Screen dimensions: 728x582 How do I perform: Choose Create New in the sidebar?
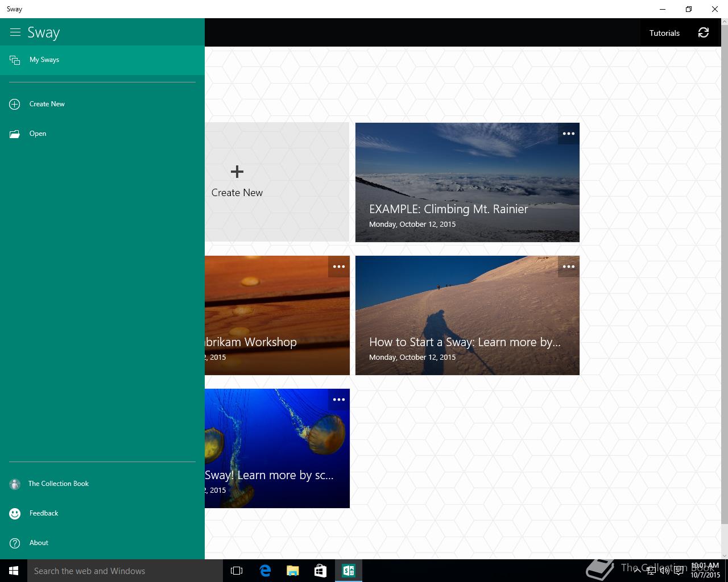[102, 104]
